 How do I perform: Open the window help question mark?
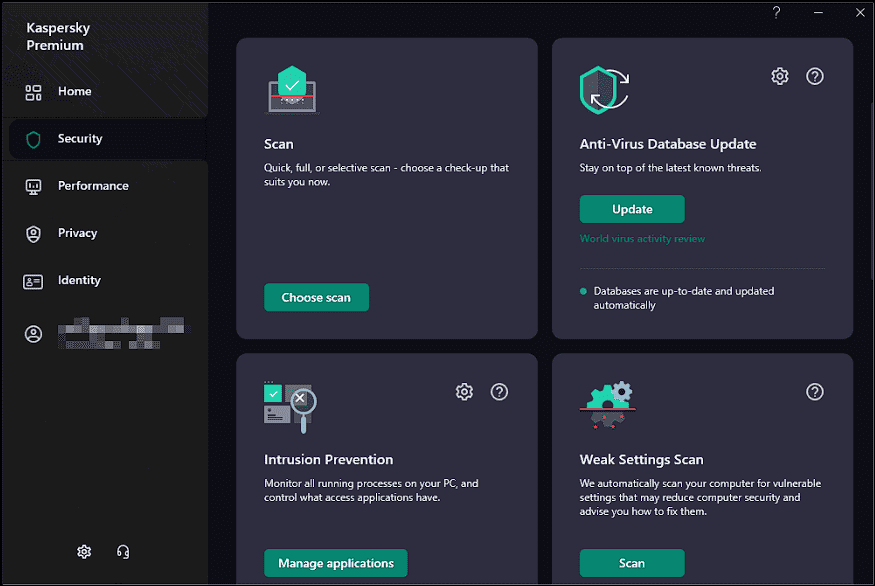(x=776, y=12)
